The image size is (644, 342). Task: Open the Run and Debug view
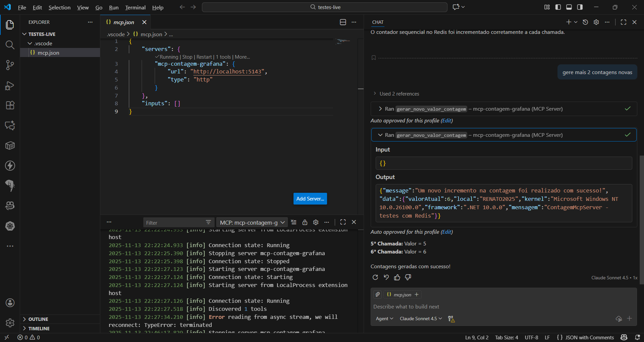[x=10, y=86]
